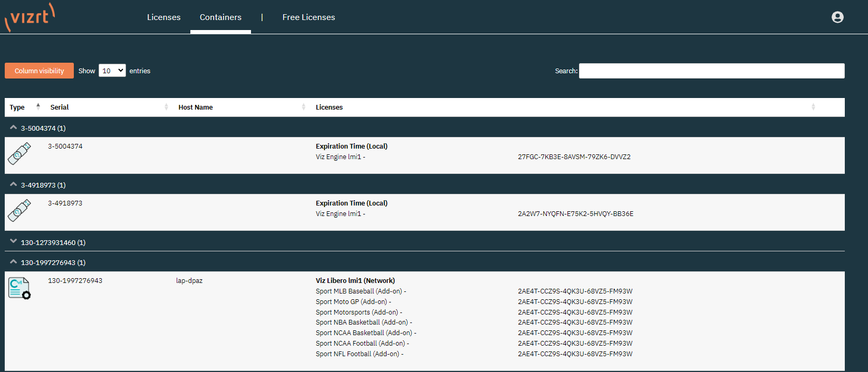Go to the Free Licenses tab
The width and height of the screenshot is (868, 372).
coord(308,17)
